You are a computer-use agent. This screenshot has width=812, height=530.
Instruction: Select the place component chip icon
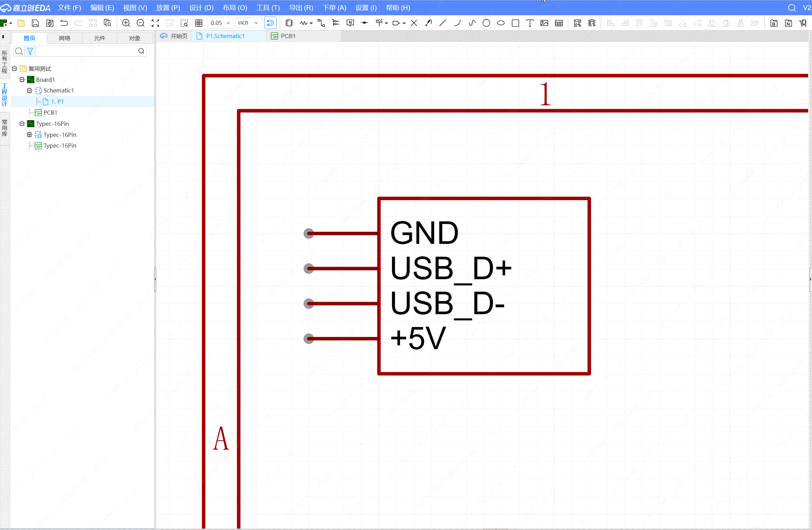click(x=289, y=23)
